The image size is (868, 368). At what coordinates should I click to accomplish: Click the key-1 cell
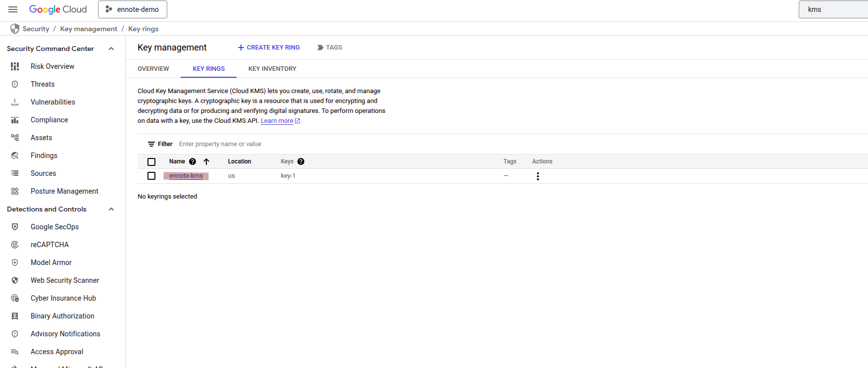click(x=288, y=176)
